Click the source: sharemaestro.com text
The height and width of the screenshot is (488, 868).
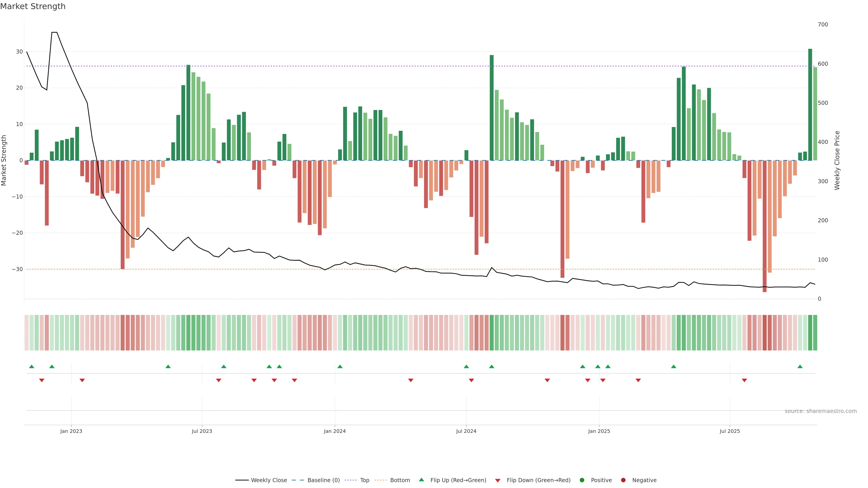821,411
